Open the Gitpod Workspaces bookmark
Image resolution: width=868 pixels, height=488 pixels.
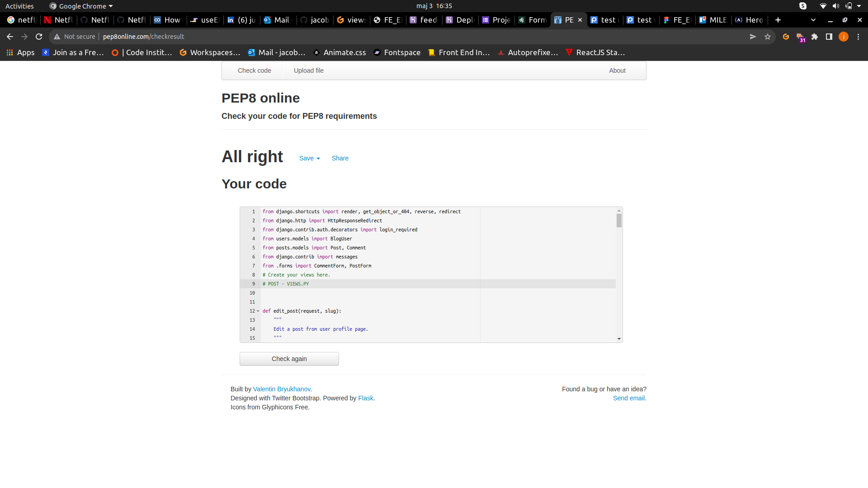click(x=210, y=52)
